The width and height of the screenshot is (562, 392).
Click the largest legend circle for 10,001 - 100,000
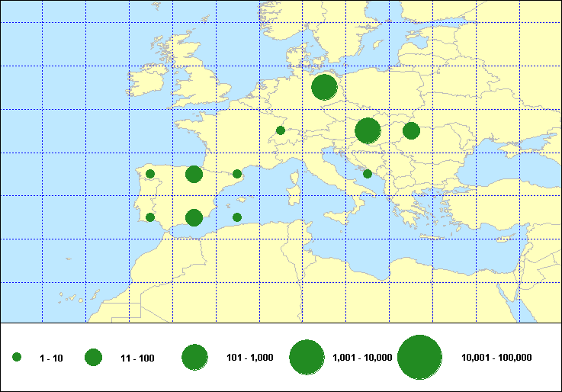[420, 357]
